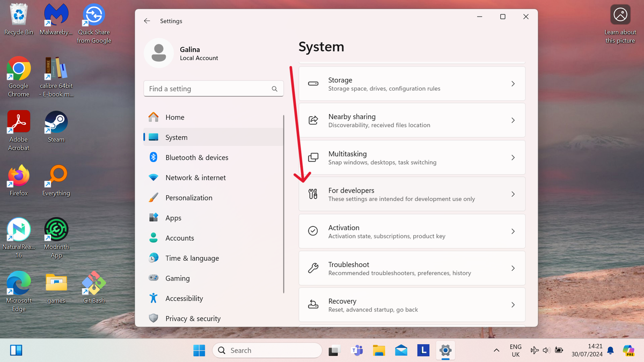Open Microsoft Teams from the taskbar
644x362 pixels.
[357, 350]
